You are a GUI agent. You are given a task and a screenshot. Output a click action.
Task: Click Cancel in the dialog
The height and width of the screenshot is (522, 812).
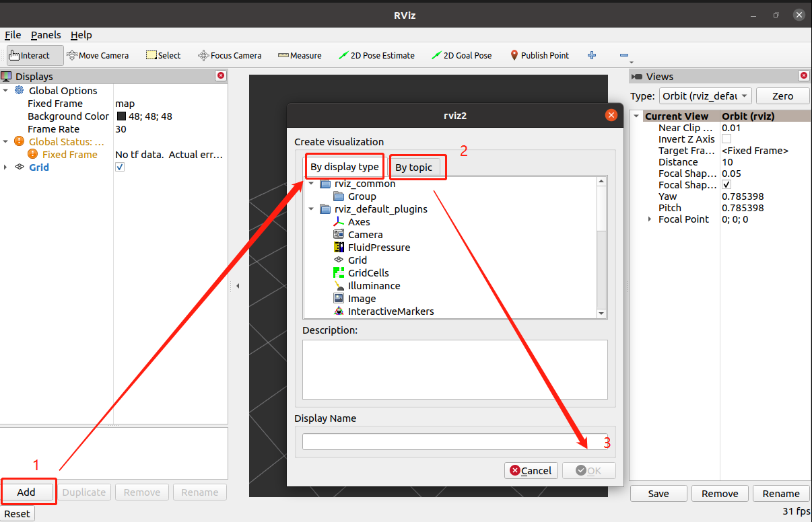click(x=531, y=471)
